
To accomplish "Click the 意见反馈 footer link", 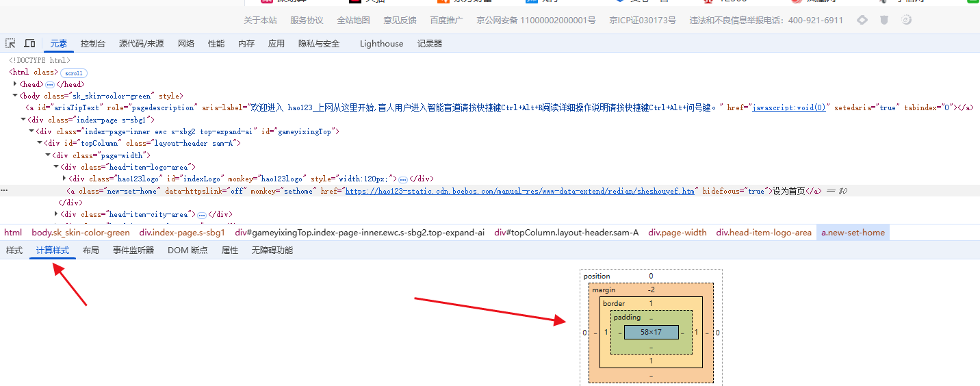I will pos(400,21).
